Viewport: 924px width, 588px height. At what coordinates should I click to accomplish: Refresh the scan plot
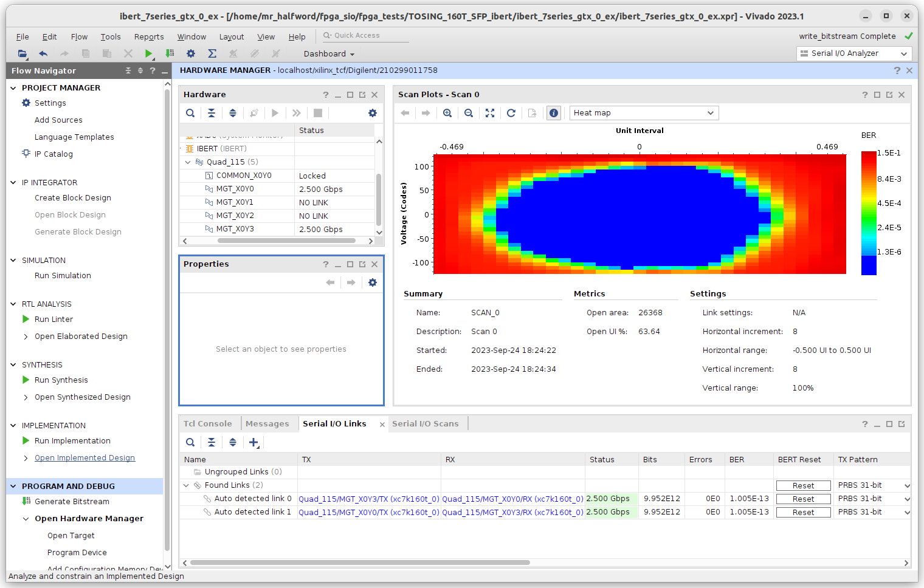click(511, 113)
